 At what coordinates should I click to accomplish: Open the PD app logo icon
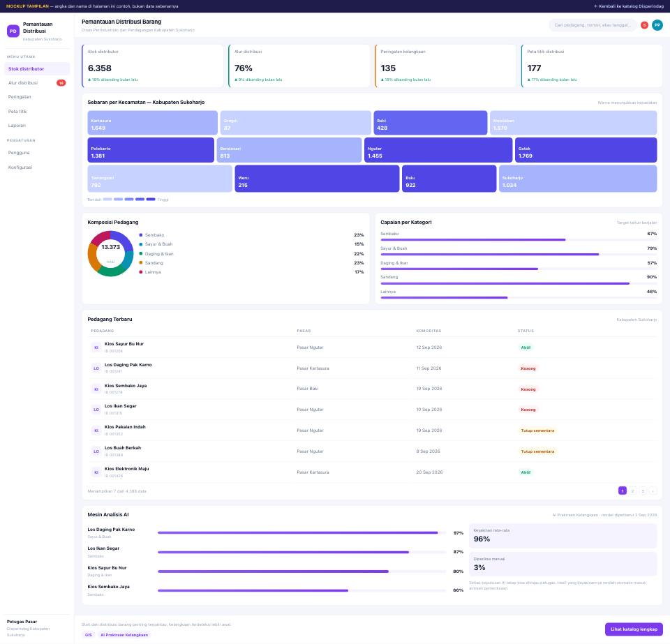(x=13, y=31)
